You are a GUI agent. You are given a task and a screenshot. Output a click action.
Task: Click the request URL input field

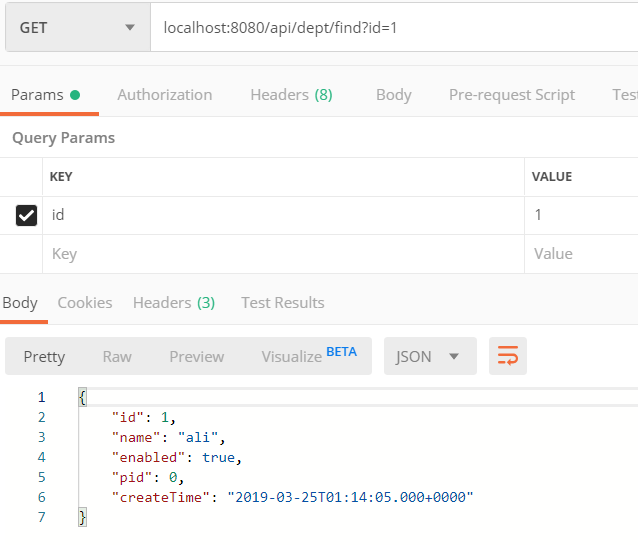[390, 28]
